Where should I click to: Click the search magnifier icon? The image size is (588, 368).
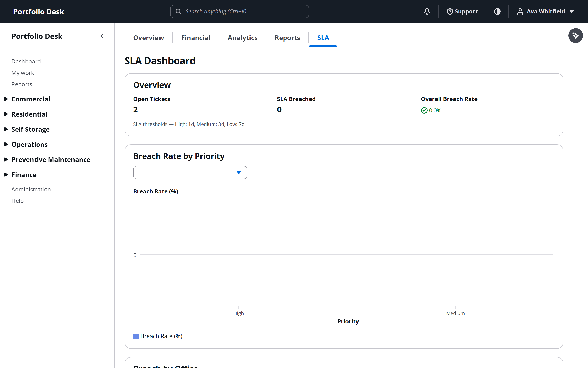click(178, 11)
